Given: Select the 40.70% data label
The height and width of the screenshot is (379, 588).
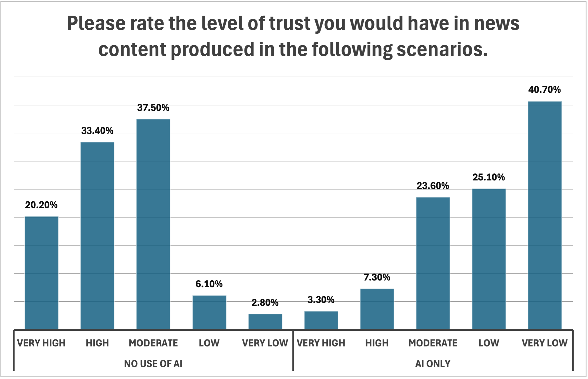Looking at the screenshot, I should 545,90.
